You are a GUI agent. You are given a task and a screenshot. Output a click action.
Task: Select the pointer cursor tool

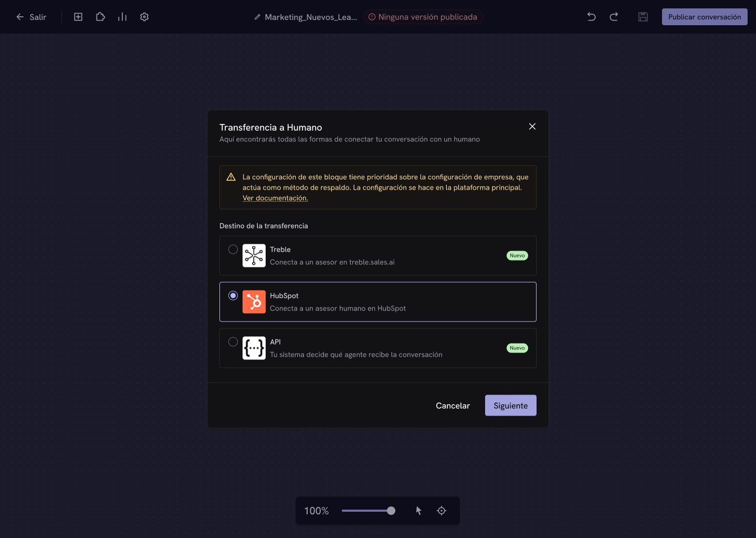(x=418, y=511)
